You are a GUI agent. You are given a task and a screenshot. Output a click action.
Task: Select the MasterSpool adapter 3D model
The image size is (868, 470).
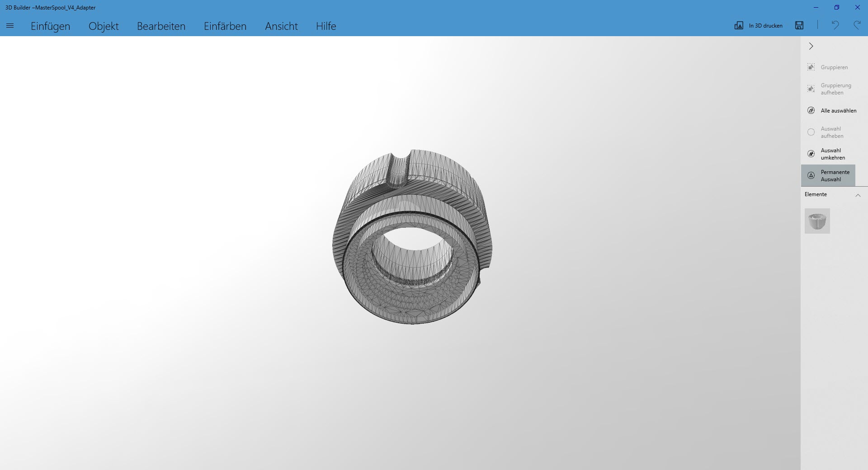pos(412,237)
